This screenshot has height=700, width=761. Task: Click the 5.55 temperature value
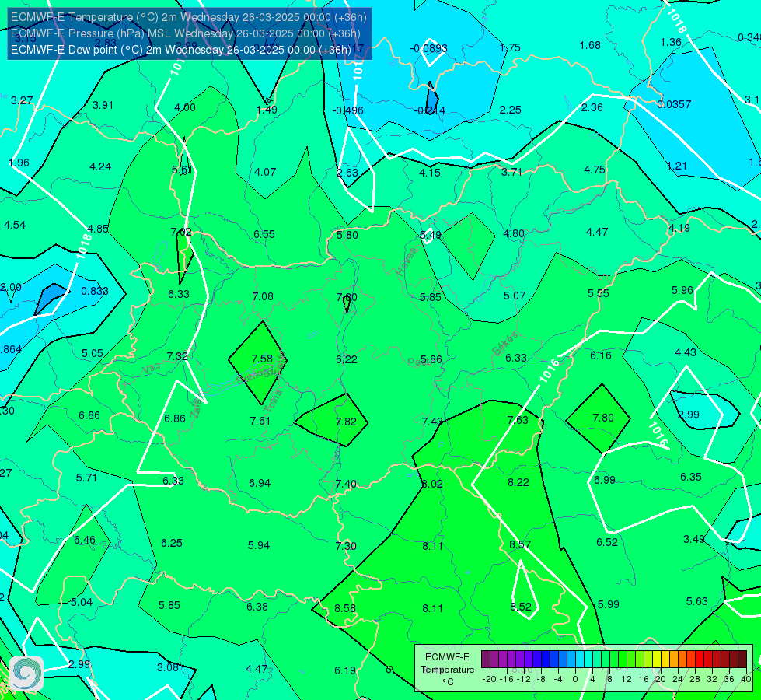pyautogui.click(x=598, y=293)
